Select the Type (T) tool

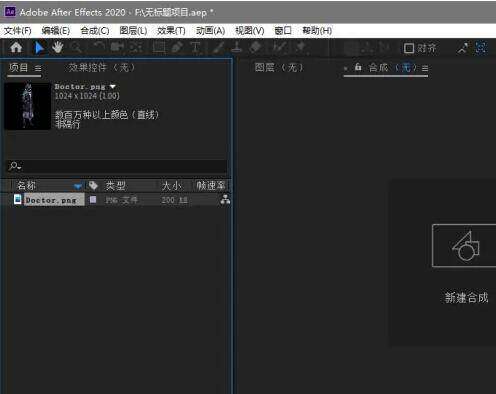196,47
